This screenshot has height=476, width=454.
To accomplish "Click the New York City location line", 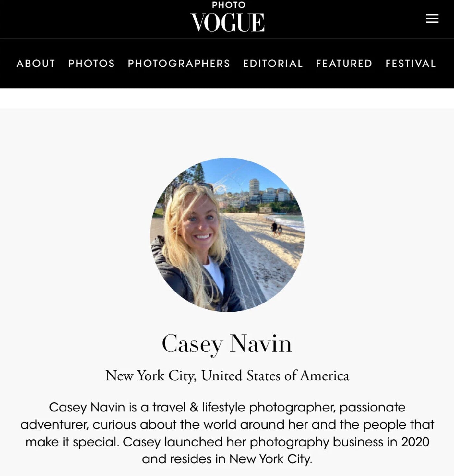I will point(227,375).
